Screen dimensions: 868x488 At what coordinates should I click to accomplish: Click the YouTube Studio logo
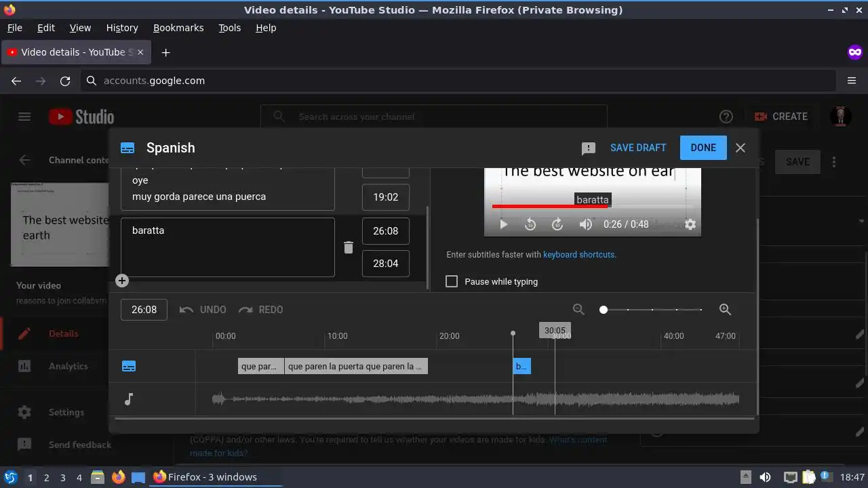[x=81, y=117]
